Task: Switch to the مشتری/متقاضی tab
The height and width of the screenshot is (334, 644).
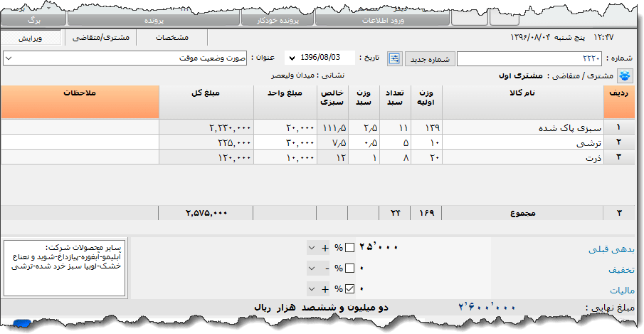Action: [x=100, y=37]
